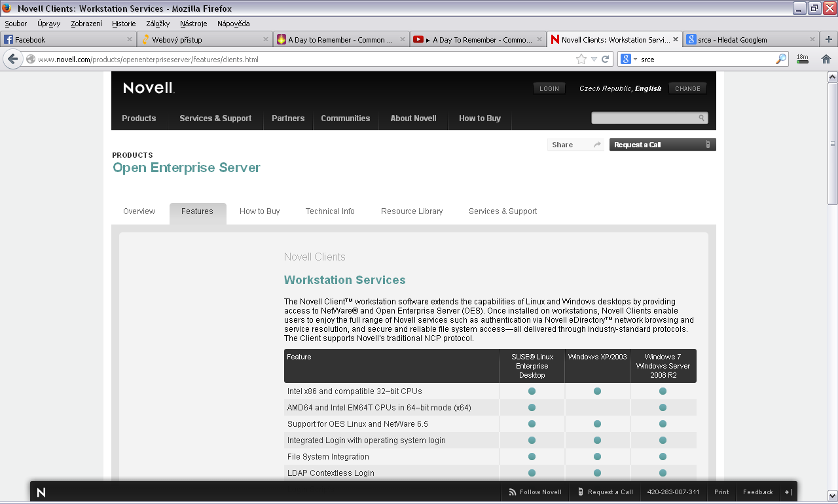The width and height of the screenshot is (838, 504).
Task: Click the search magnifier in the Google search box
Action: coord(781,59)
